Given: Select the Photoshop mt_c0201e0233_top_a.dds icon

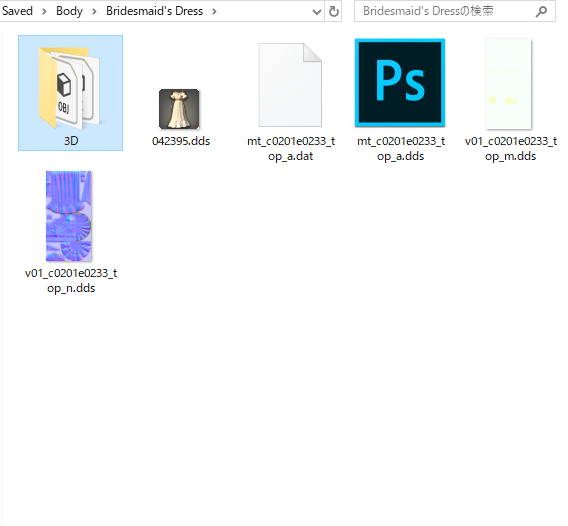Looking at the screenshot, I should pyautogui.click(x=400, y=83).
